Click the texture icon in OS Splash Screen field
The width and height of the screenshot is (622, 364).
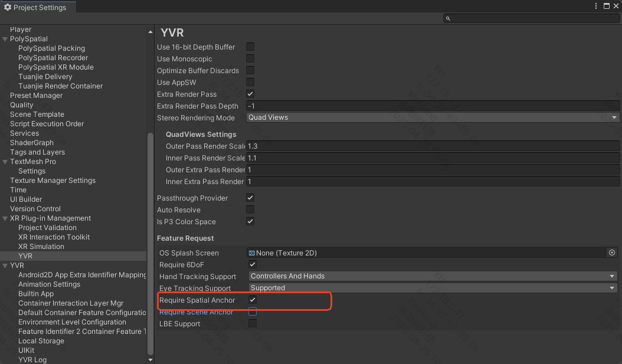[x=252, y=253]
